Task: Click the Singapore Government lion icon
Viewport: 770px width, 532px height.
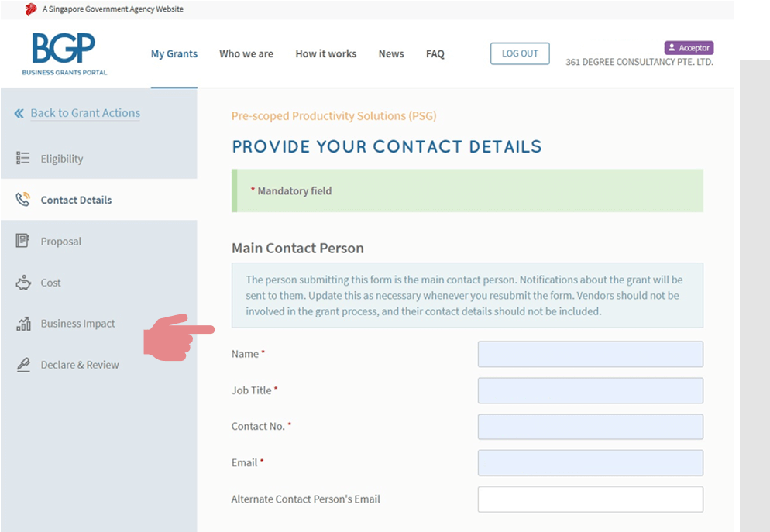Action: click(31, 9)
